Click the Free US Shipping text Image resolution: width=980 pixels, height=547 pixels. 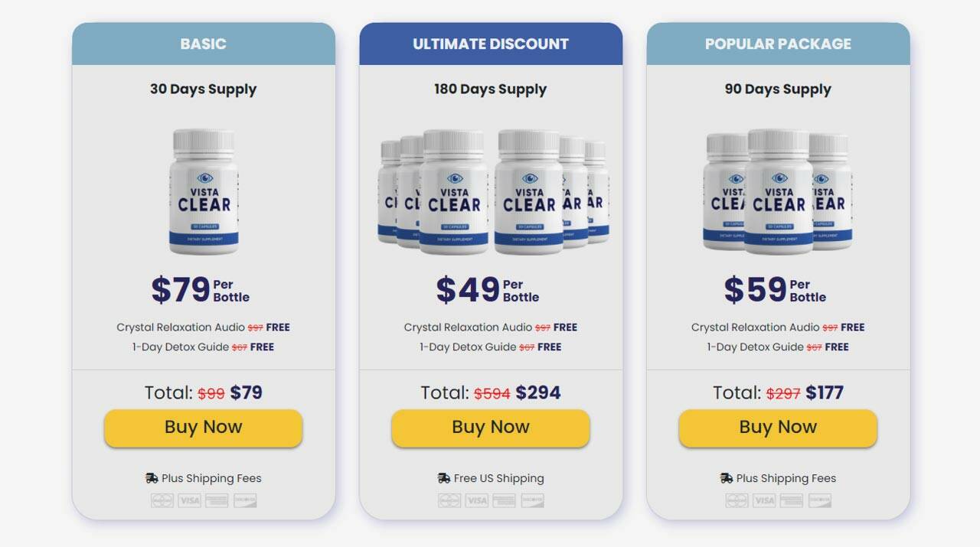point(498,478)
